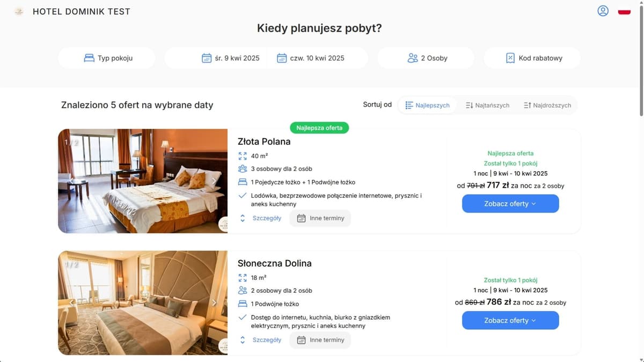Open the user account icon

pyautogui.click(x=603, y=11)
